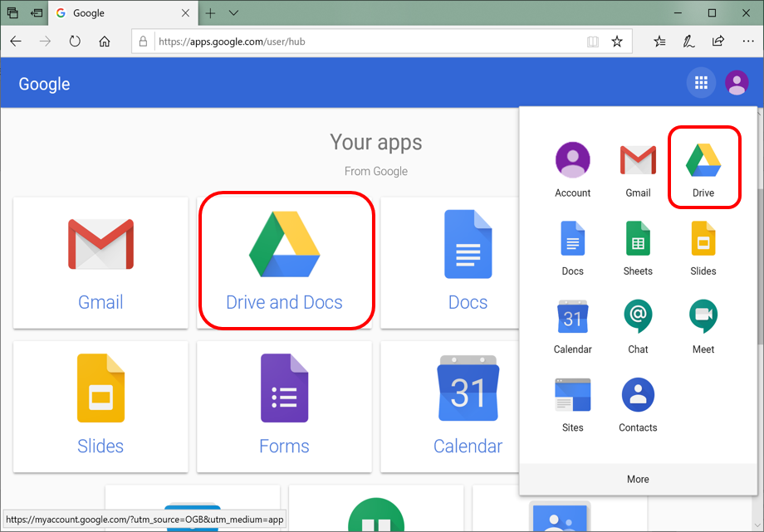Open Gmail in the apps panel
Image resolution: width=764 pixels, height=532 pixels.
[x=638, y=169]
